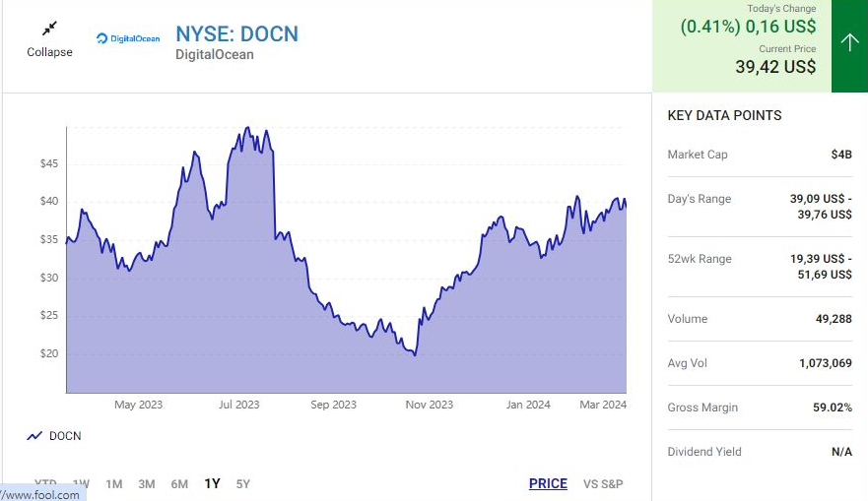Select the 3M time range

[x=147, y=483]
